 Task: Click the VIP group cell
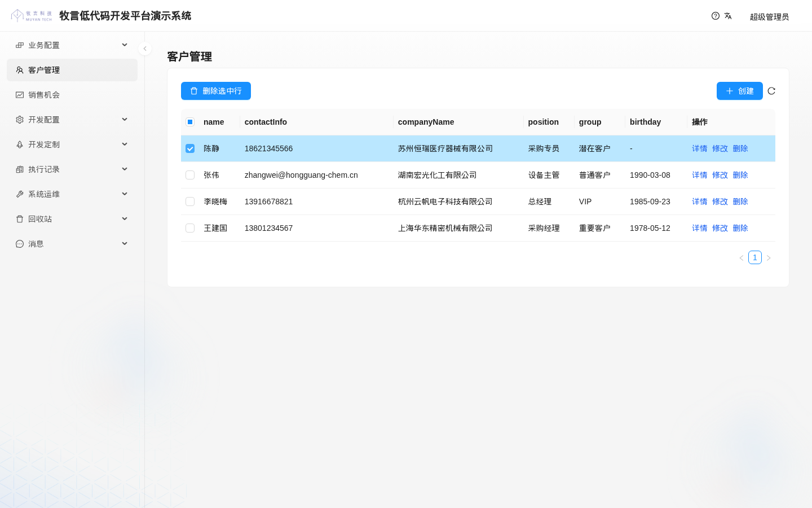(585, 202)
